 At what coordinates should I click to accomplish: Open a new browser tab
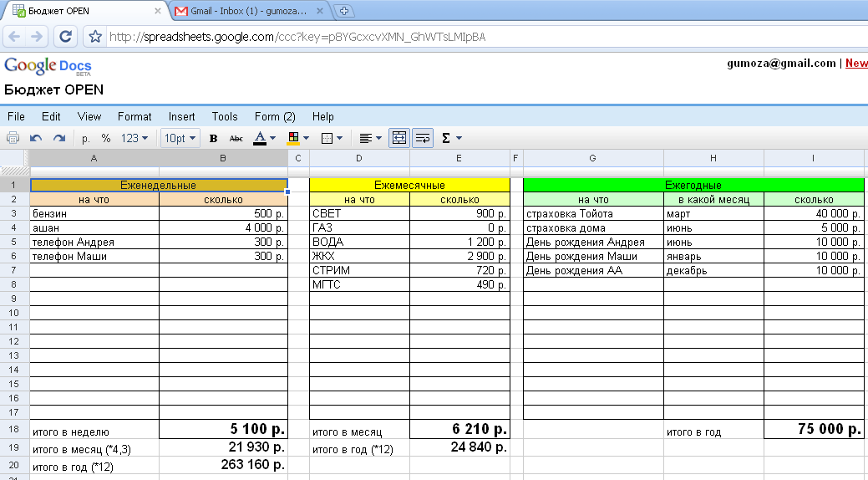[343, 11]
